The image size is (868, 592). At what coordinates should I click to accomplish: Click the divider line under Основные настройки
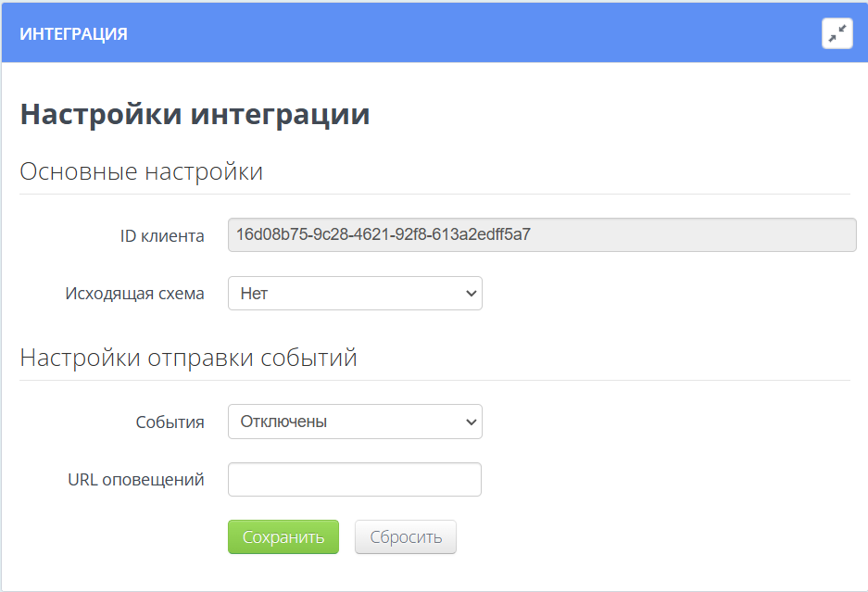click(x=435, y=194)
